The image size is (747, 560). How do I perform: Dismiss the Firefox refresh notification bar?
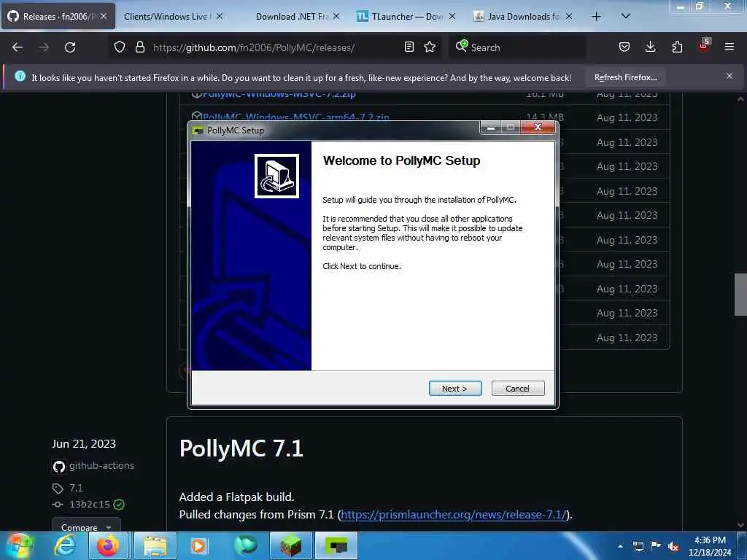coord(729,76)
